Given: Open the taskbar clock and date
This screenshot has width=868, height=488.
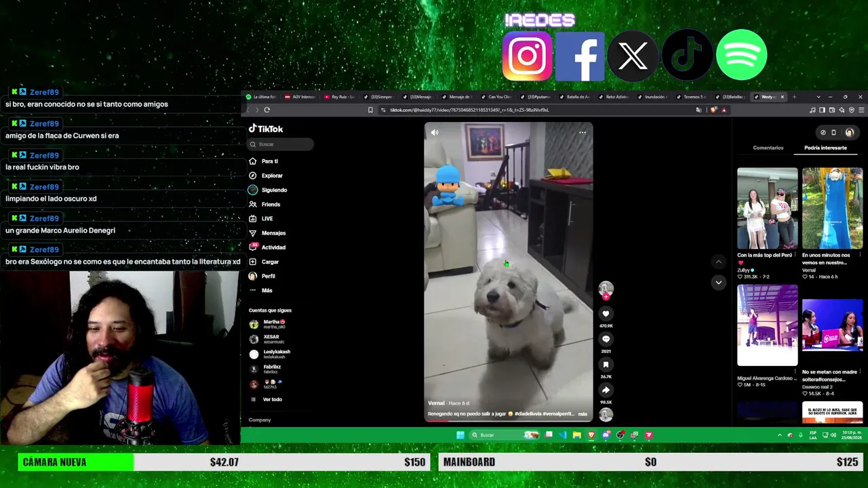Looking at the screenshot, I should click(851, 435).
